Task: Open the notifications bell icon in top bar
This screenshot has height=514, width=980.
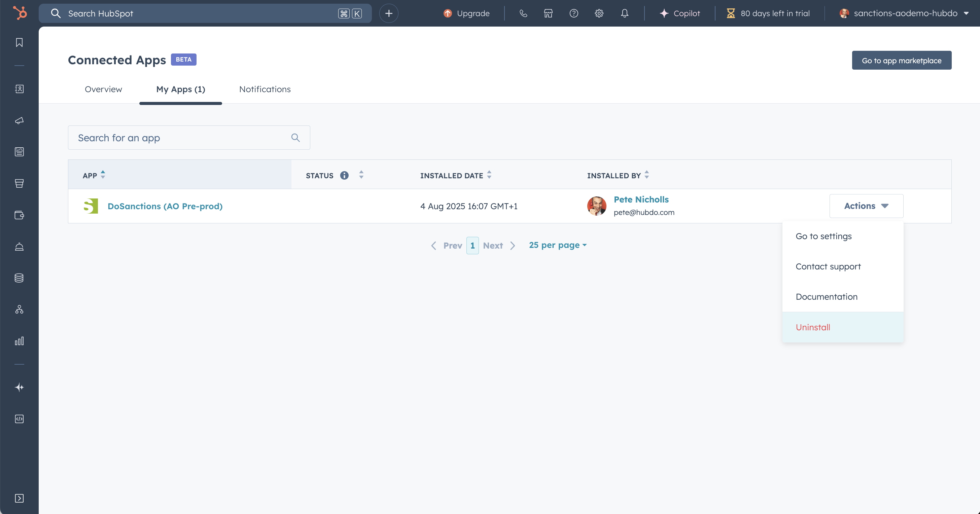Action: (625, 13)
